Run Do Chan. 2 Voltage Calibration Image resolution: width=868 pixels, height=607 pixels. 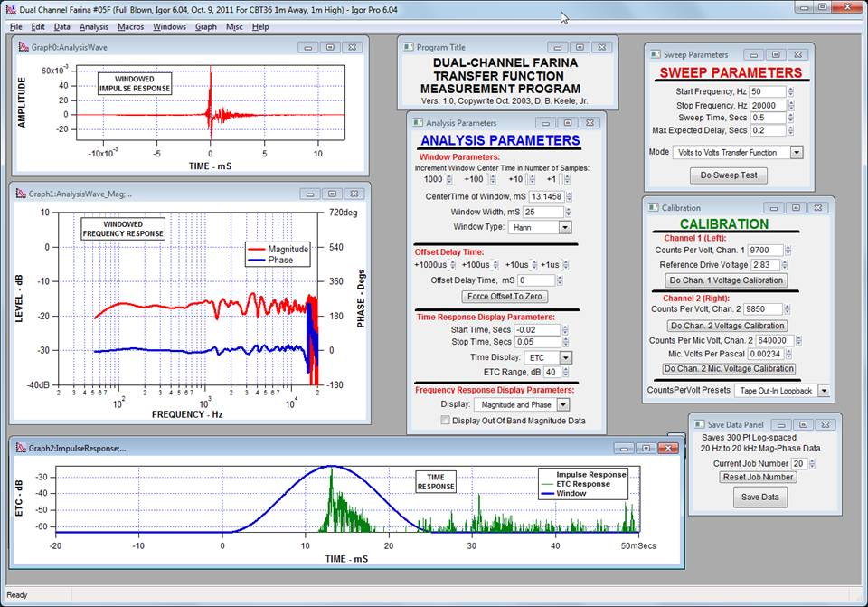coord(727,326)
